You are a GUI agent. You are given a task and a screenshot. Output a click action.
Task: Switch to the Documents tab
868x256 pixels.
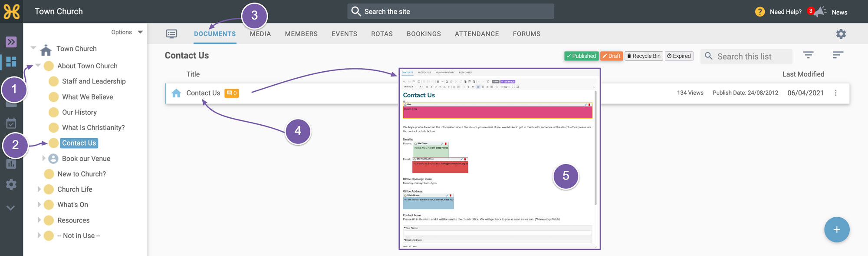(215, 34)
